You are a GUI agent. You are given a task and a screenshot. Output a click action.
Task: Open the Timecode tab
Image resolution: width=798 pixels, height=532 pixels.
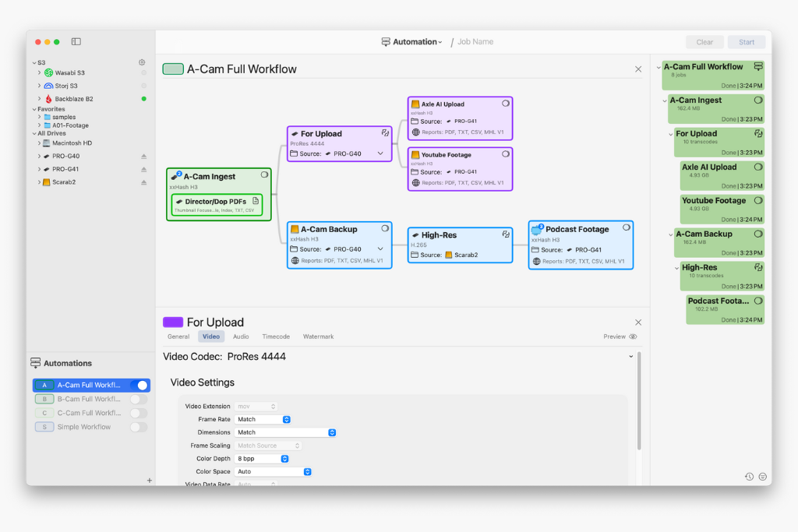276,336
